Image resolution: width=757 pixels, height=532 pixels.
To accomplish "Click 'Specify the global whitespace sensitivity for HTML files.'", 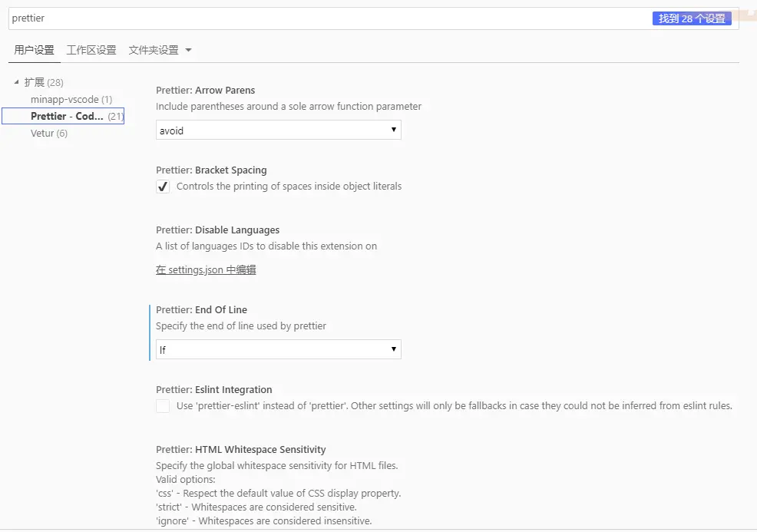I will pyautogui.click(x=277, y=466).
